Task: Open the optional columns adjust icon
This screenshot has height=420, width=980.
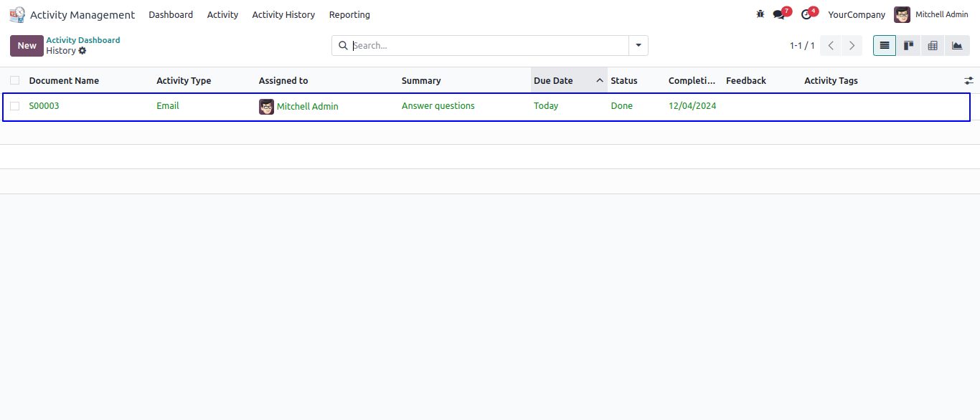Action: [x=969, y=81]
